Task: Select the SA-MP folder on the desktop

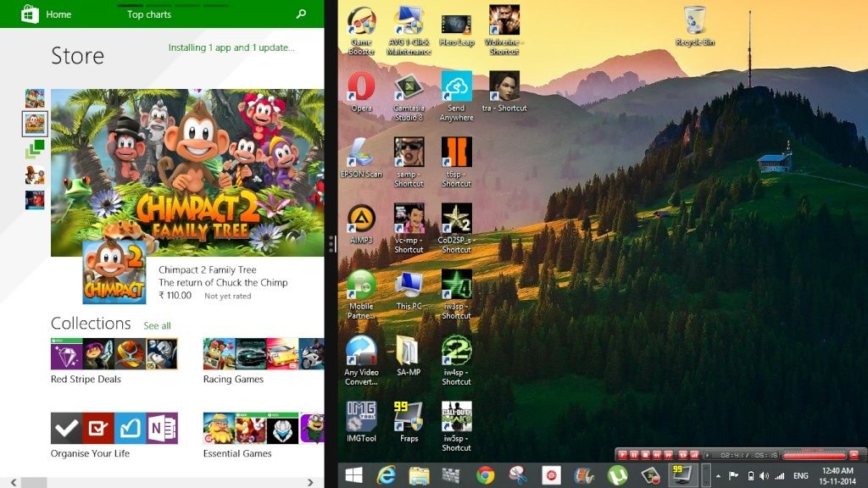Action: [409, 356]
